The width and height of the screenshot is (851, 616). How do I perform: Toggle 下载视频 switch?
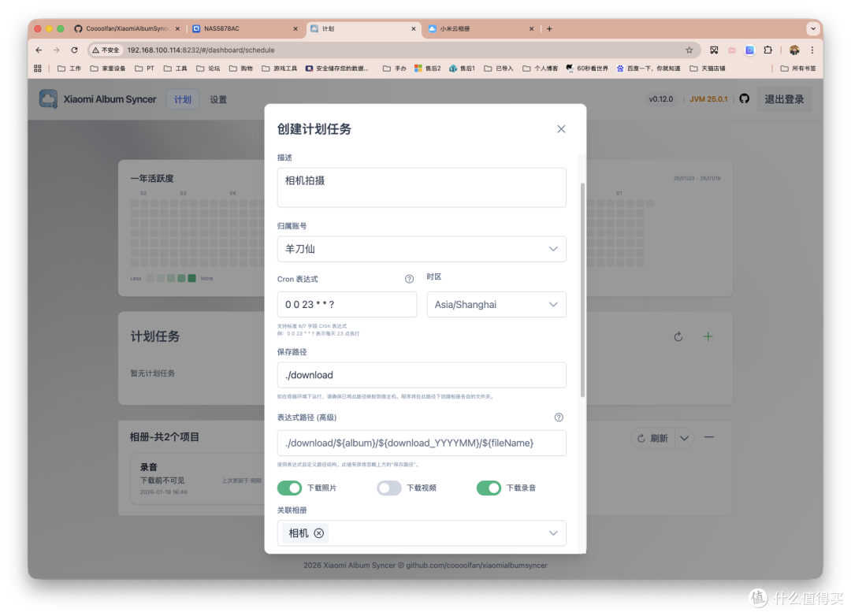click(x=389, y=488)
